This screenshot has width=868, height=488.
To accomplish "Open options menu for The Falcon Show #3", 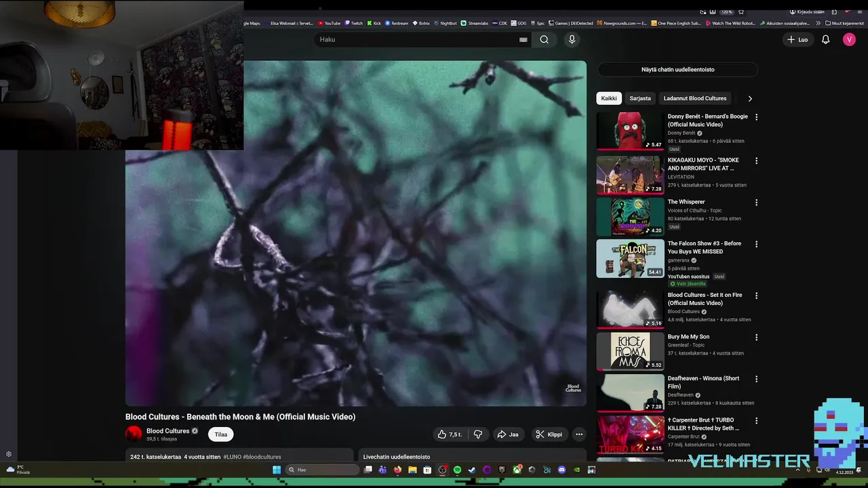I will click(756, 244).
